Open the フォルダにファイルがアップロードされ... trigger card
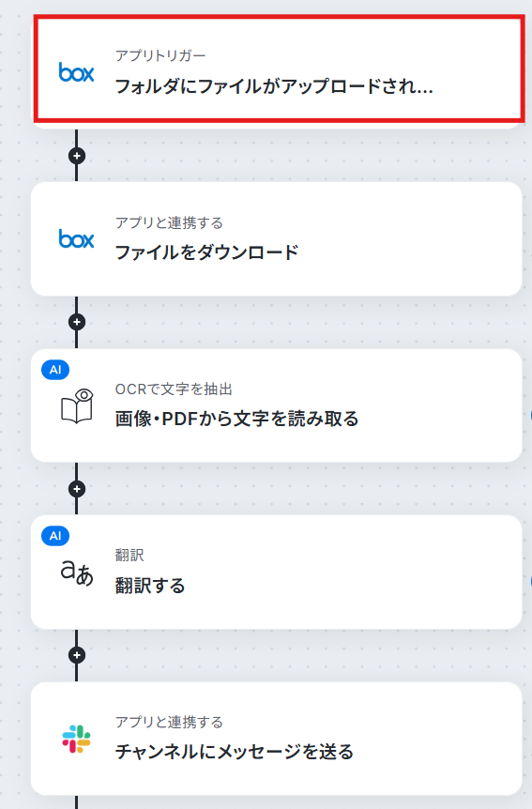Viewport: 532px width, 809px height. (x=279, y=69)
